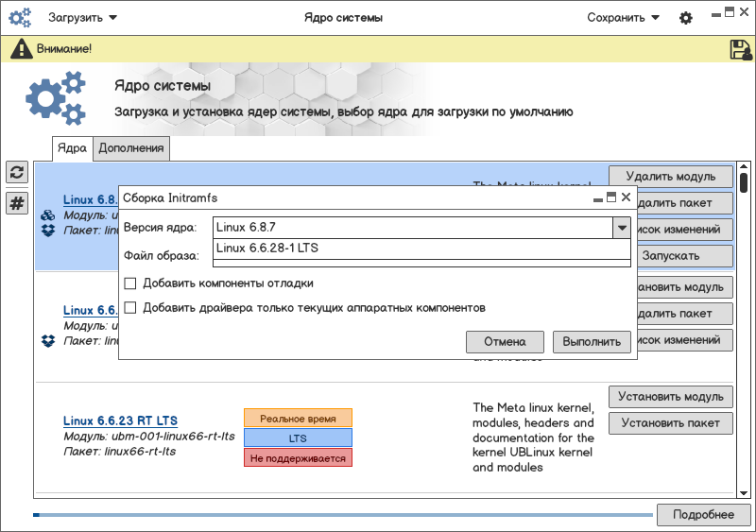Maximize the Сборка Initramfs dialog
The image size is (756, 532).
point(611,197)
